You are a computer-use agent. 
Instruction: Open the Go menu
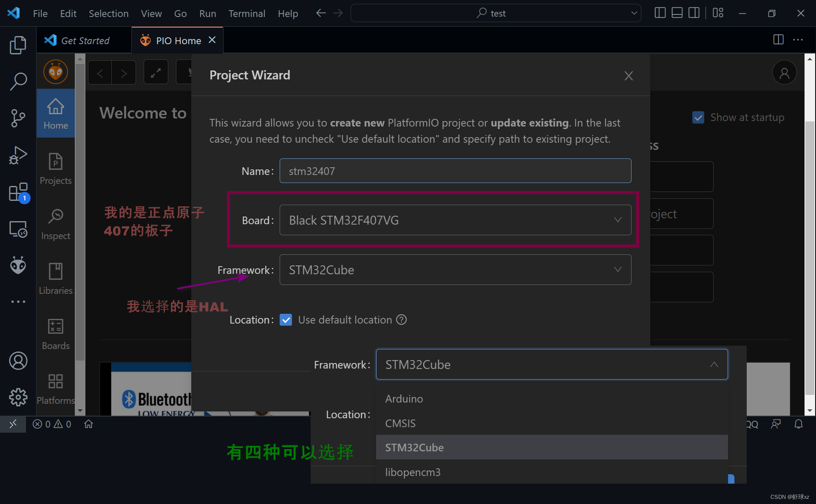(180, 14)
